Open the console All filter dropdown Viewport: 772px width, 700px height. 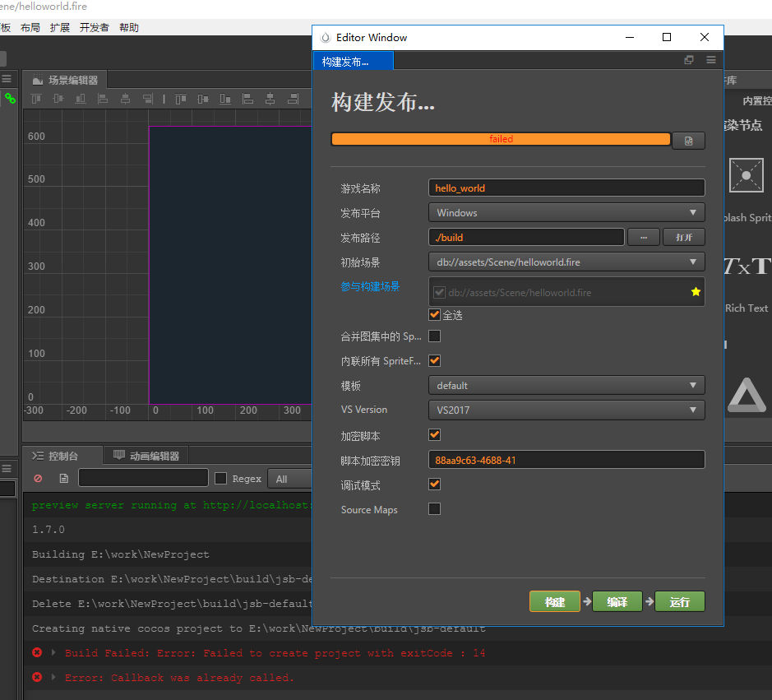coord(290,479)
